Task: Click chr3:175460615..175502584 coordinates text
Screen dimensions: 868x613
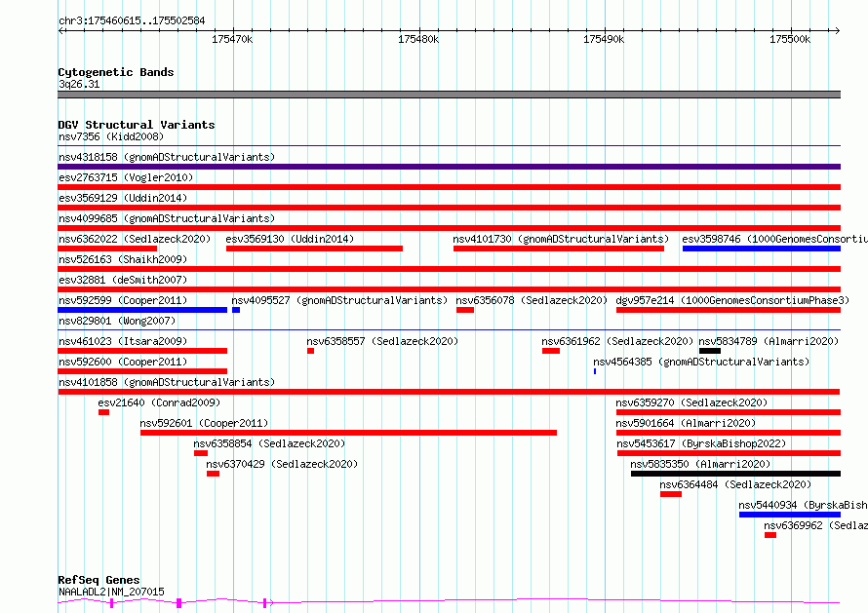Action: [132, 21]
